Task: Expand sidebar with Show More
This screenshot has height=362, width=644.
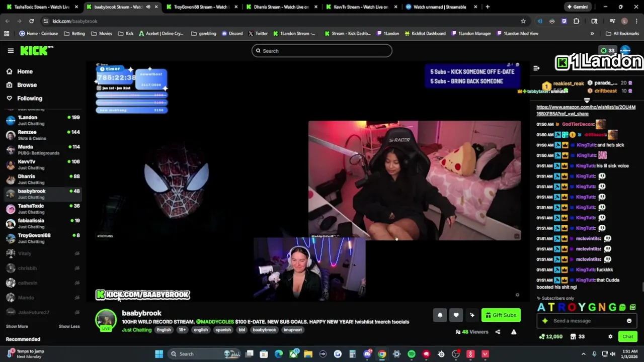Action: coord(17,326)
